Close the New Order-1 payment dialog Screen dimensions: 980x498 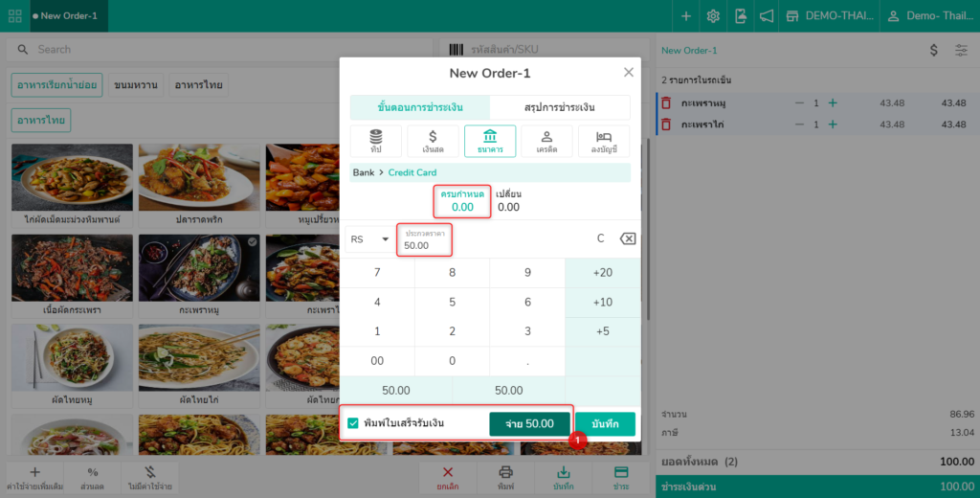[x=628, y=73]
